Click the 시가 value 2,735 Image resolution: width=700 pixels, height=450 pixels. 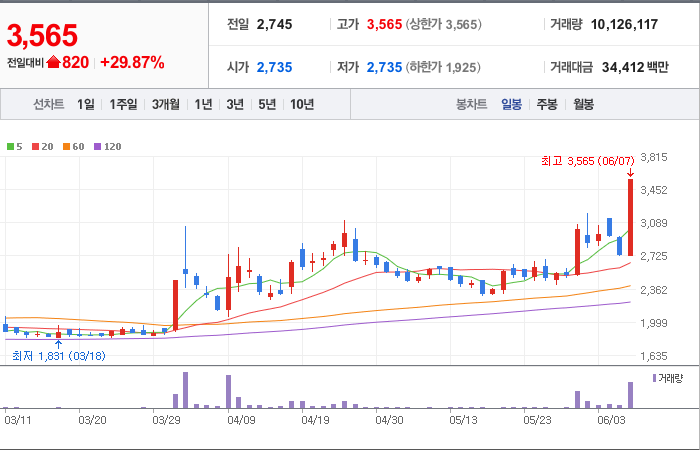[x=274, y=67]
